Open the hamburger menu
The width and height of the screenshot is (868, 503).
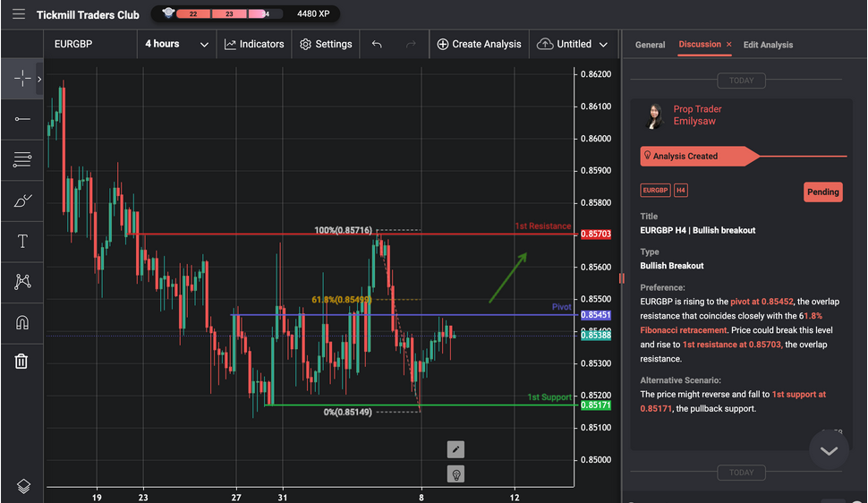pyautogui.click(x=19, y=13)
